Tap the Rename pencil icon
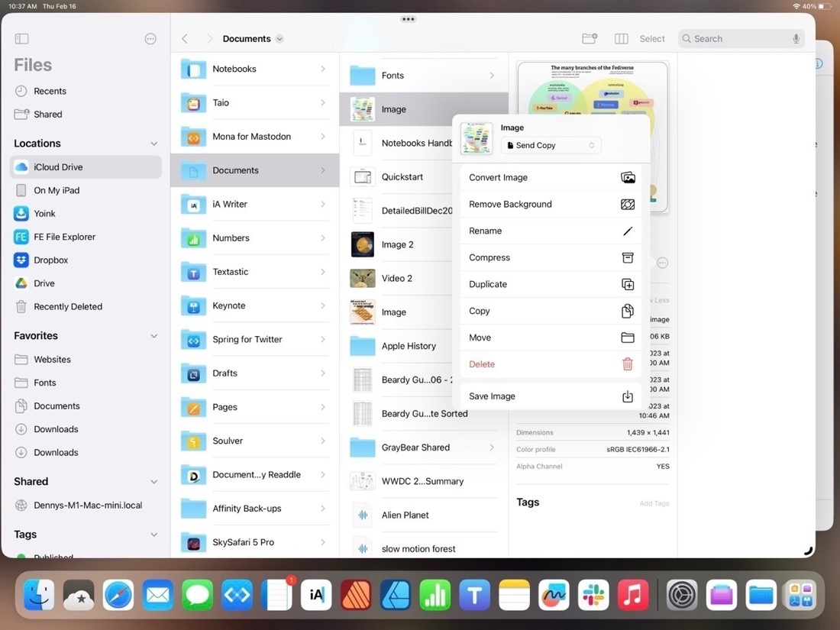 click(628, 231)
